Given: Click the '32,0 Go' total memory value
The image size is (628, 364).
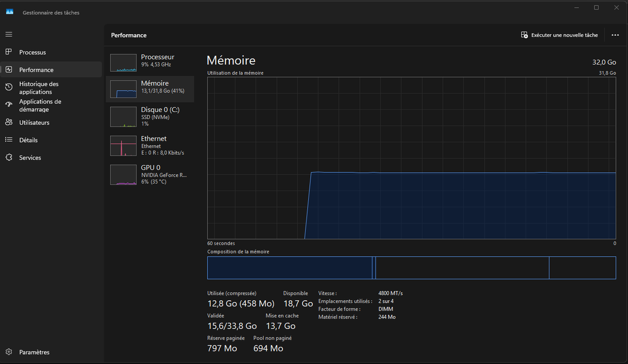Looking at the screenshot, I should [x=604, y=62].
